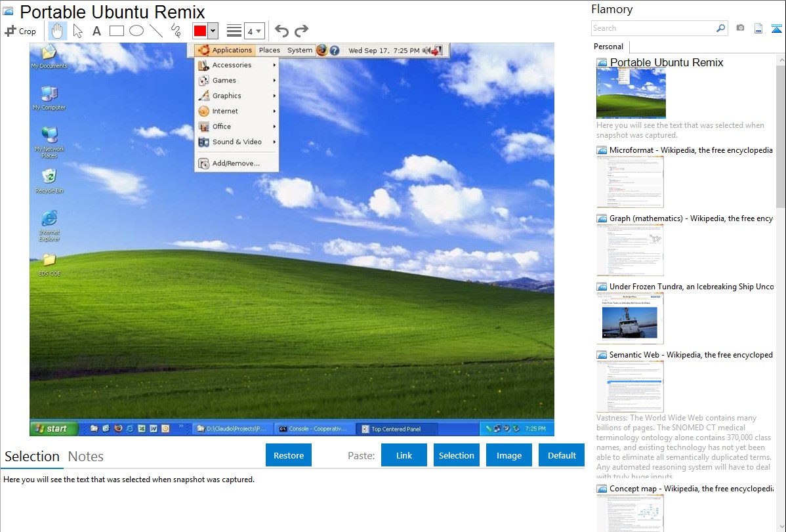This screenshot has width=786, height=532.
Task: Click the D:\Claudio\Projects taskbar item
Action: 233,429
